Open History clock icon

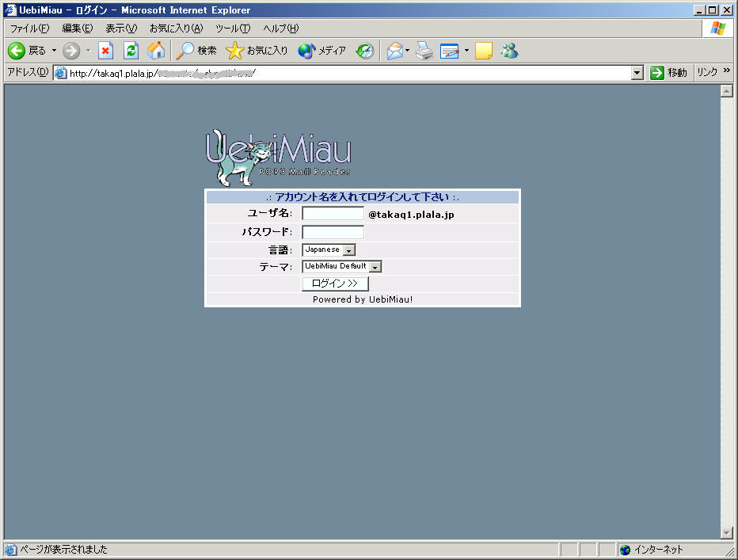pyautogui.click(x=365, y=51)
